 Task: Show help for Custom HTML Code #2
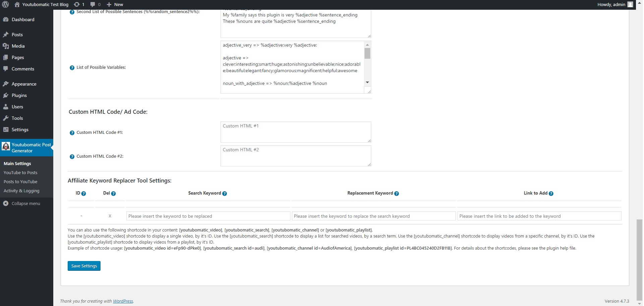[72, 157]
